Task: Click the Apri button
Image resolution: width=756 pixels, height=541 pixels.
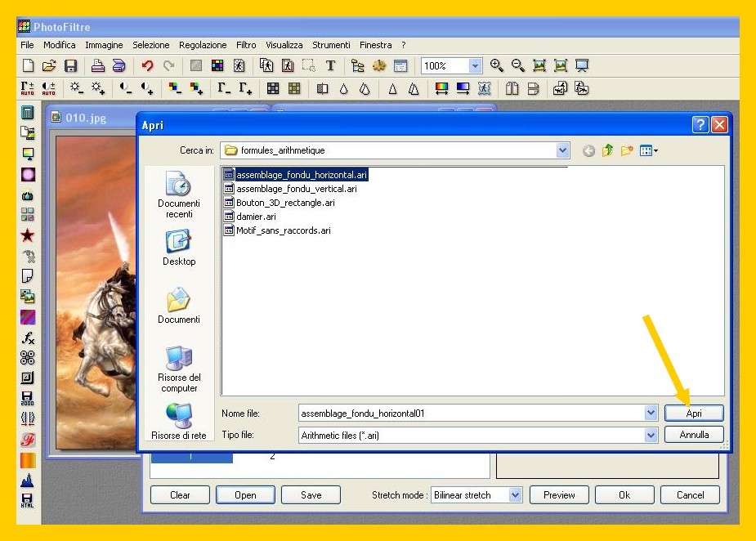Action: (x=694, y=414)
